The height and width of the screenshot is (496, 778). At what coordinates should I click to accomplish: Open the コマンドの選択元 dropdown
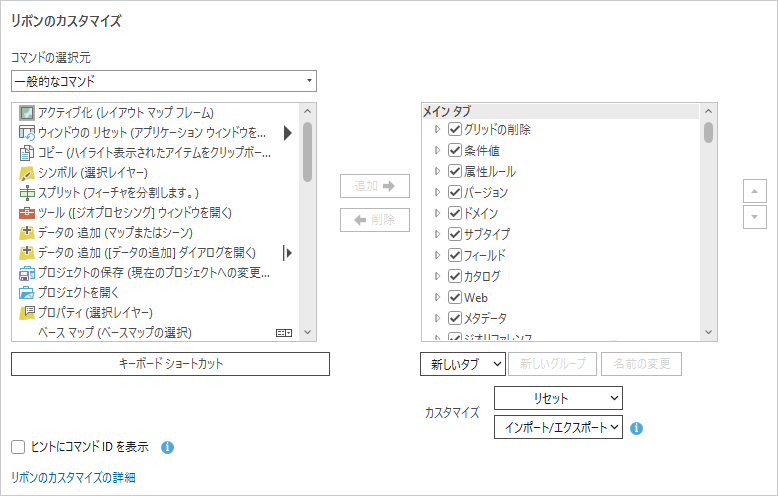[164, 81]
